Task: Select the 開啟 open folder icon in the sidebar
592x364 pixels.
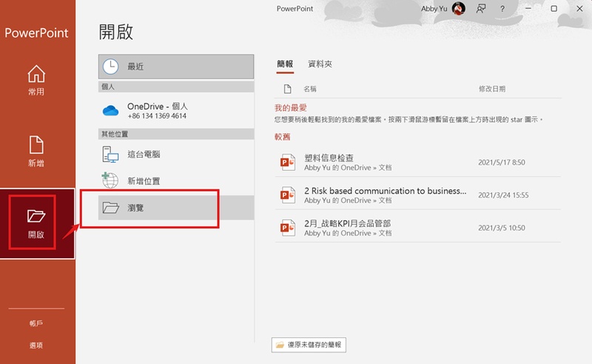Action: [36, 216]
